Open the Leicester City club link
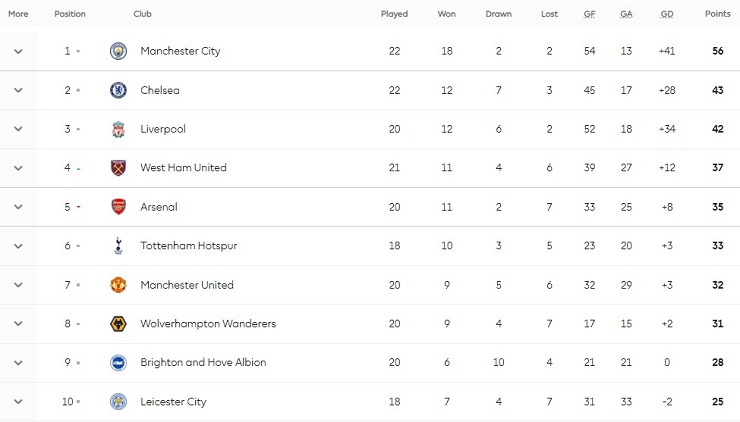Image resolution: width=740 pixels, height=422 pixels. 173,402
